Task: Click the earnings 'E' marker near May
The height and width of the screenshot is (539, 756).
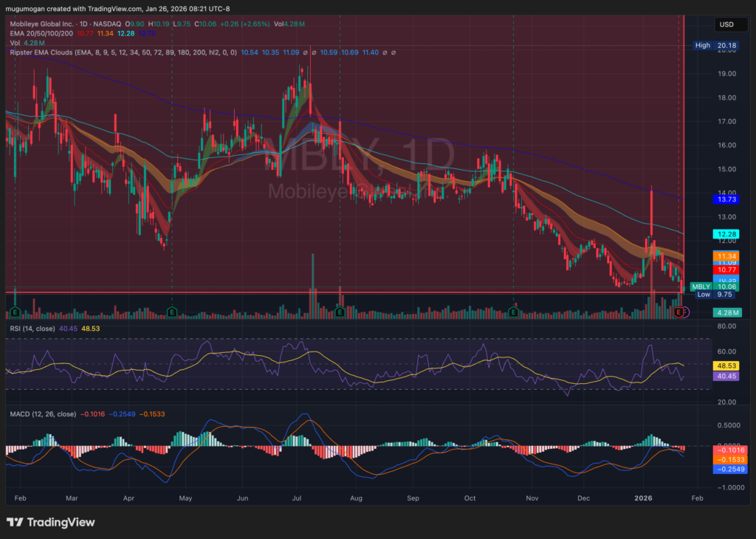Action: coord(172,312)
